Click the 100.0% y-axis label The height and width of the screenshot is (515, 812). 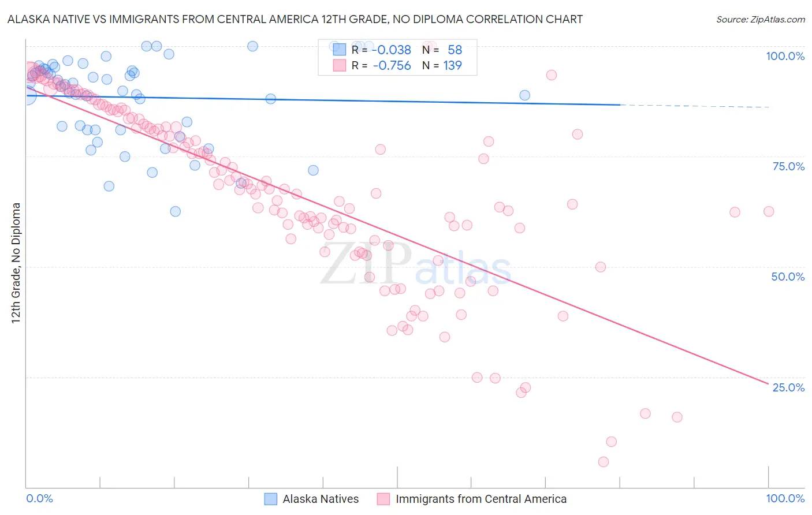785,56
